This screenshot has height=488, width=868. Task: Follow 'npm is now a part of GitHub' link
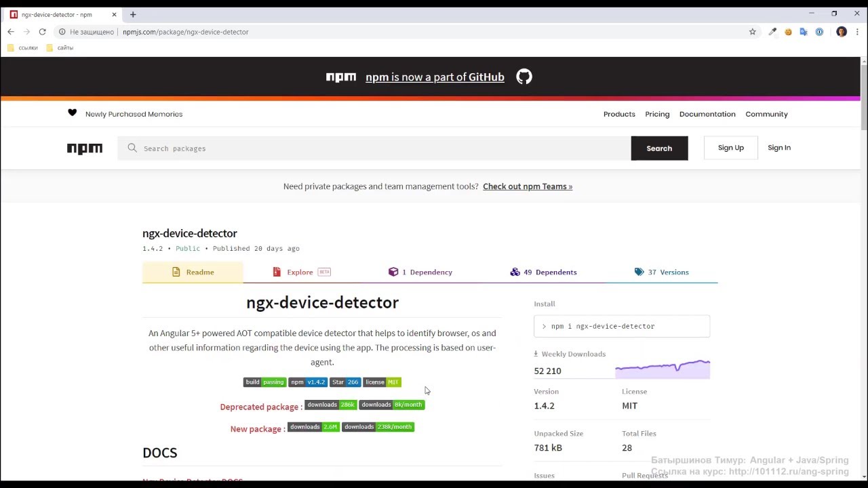[x=435, y=77]
